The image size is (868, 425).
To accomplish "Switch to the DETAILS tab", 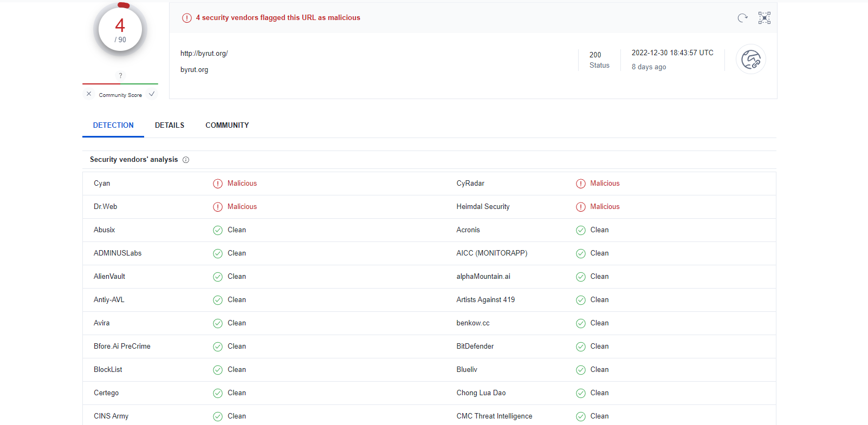I will 170,125.
